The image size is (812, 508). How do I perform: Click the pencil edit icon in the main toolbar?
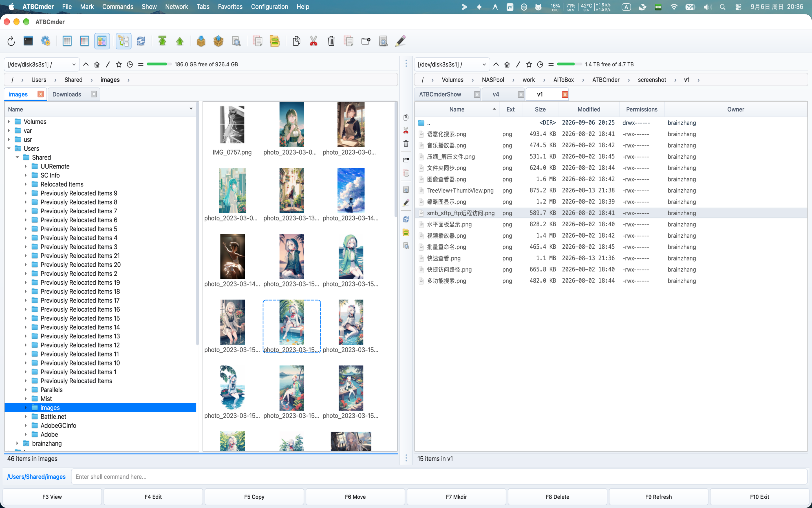[401, 41]
